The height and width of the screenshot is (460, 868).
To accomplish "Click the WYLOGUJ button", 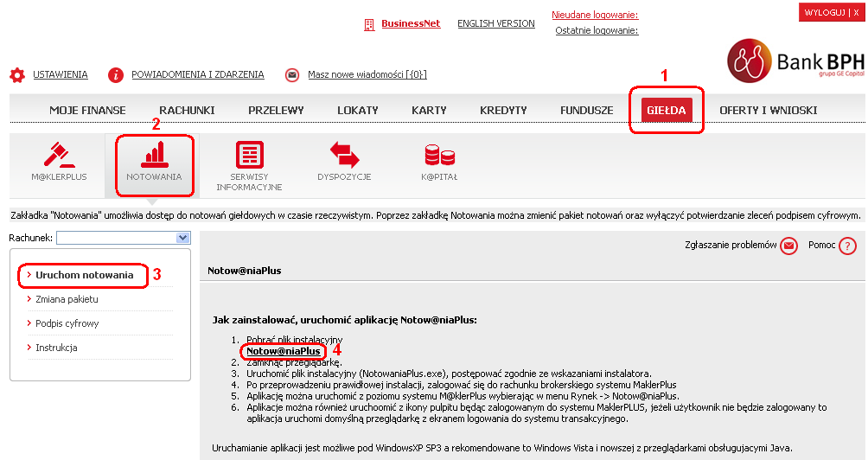I will [832, 12].
